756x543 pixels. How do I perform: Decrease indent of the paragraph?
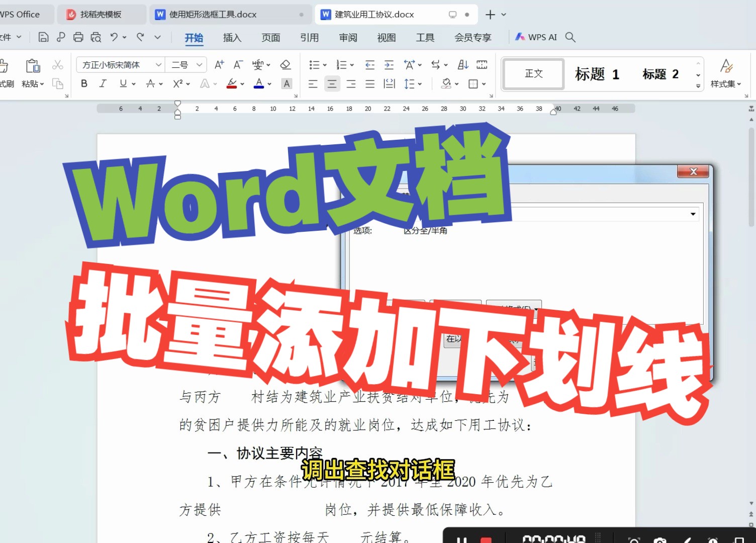coord(369,64)
